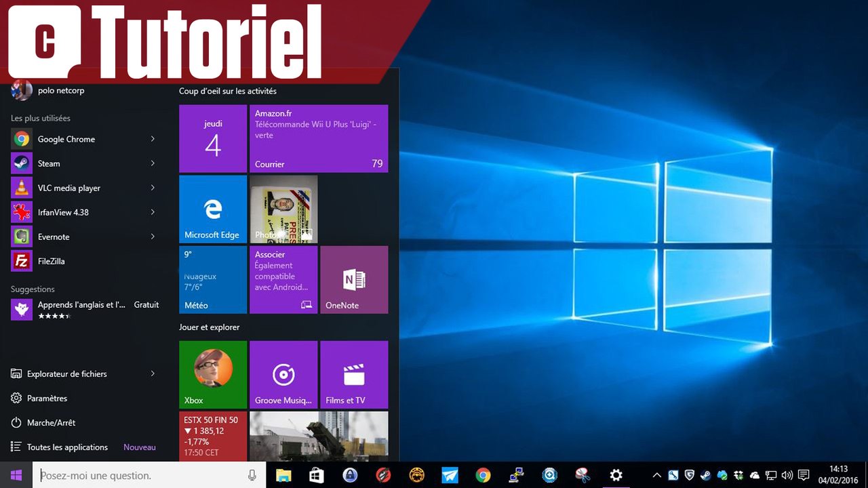The width and height of the screenshot is (868, 488).
Task: Open Evernote from the Start menu
Action: 84,237
